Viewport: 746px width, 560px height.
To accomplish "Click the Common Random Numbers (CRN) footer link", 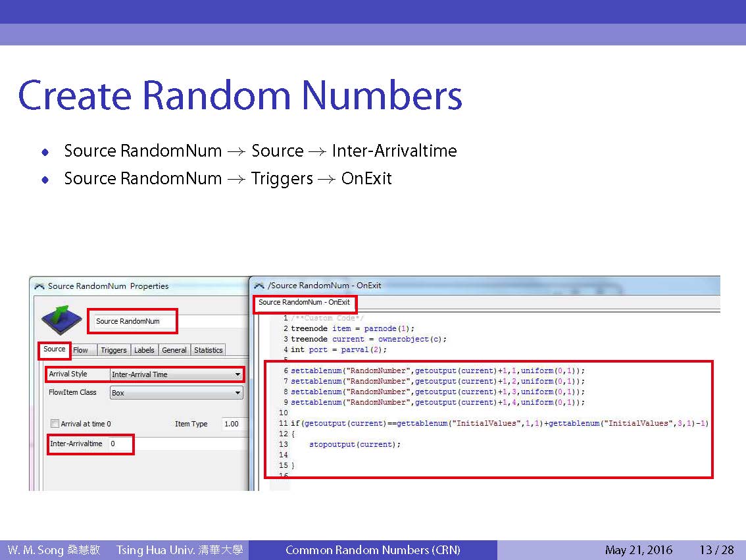I will pos(372,550).
